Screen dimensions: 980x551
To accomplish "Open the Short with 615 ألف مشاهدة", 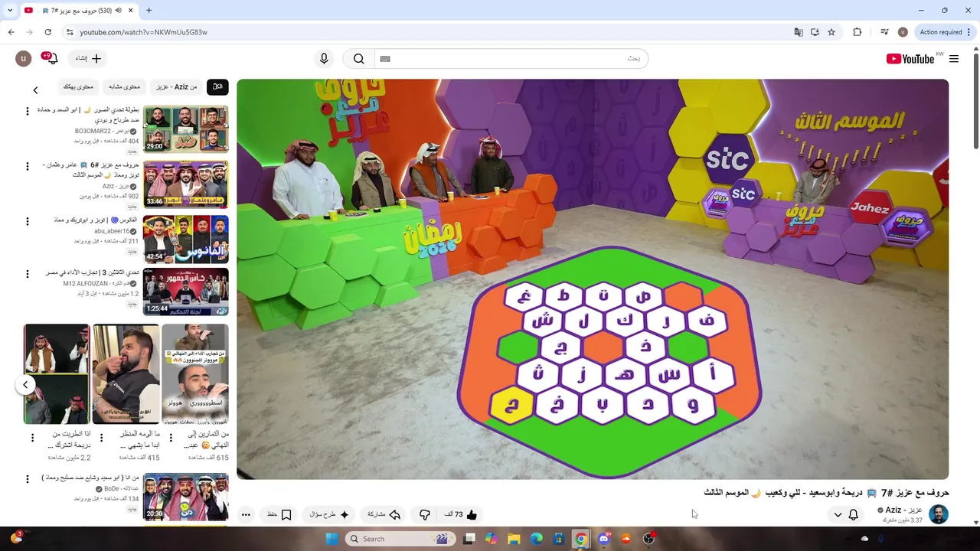I will pos(195,373).
